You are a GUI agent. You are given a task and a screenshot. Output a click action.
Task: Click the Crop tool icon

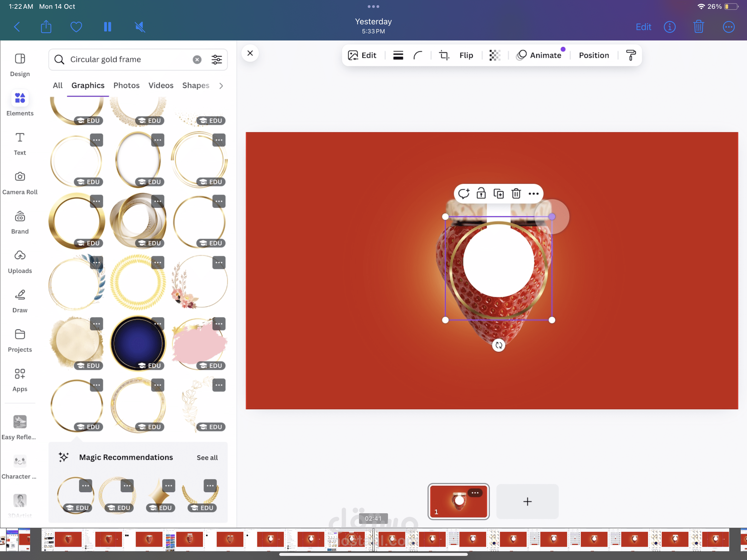tap(444, 55)
